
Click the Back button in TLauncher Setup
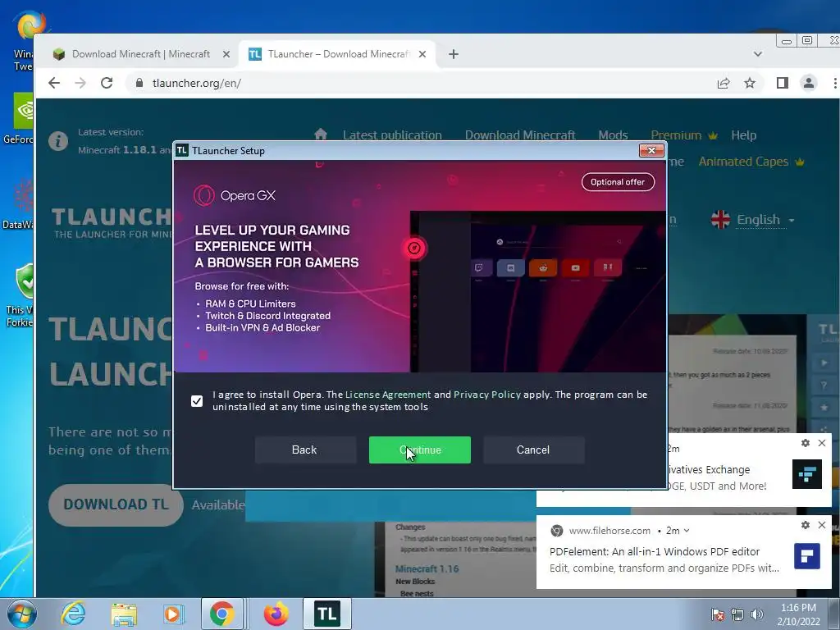coord(305,450)
